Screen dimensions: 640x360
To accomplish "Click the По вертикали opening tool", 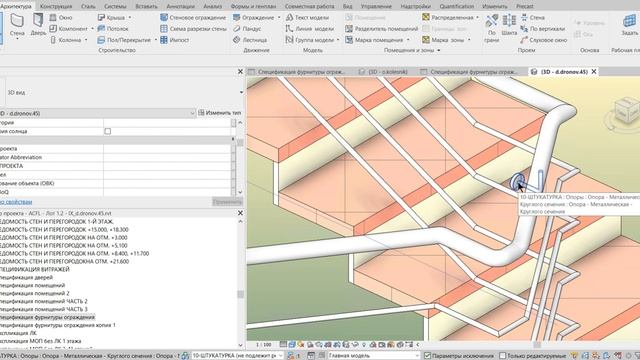I will (x=542, y=29).
